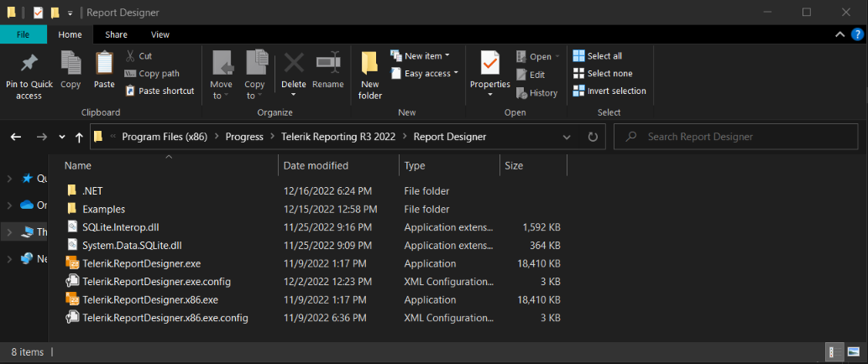Open the File tab

point(24,34)
